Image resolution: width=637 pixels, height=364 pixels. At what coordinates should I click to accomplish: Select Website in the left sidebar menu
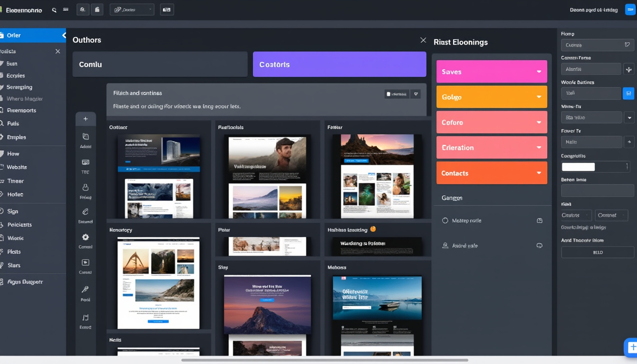17,167
